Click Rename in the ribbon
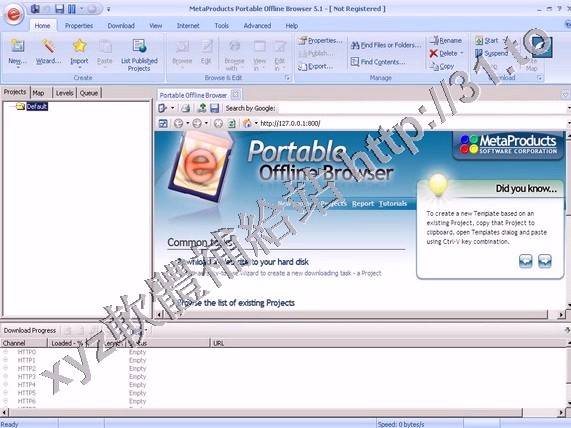Image resolution: width=571 pixels, height=428 pixels. (x=445, y=40)
